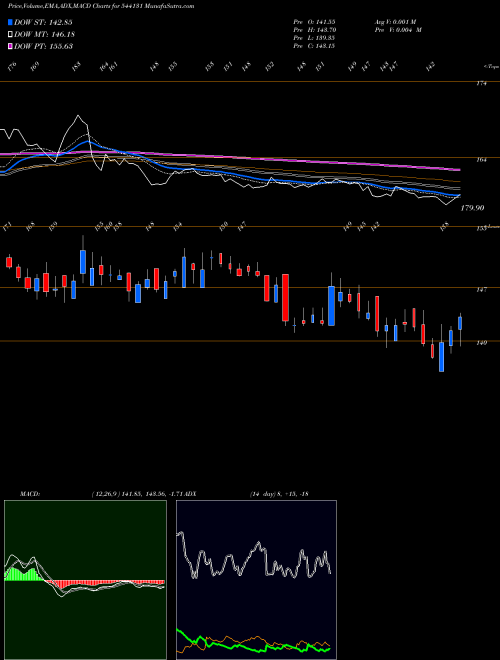Click the 179.90 value label
500x660 pixels.
pos(473,208)
